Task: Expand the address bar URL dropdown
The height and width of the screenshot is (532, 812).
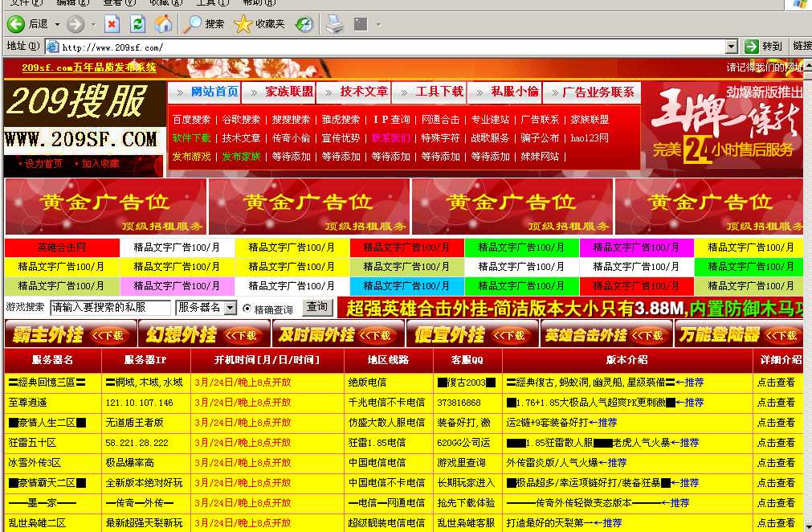Action: (731, 47)
